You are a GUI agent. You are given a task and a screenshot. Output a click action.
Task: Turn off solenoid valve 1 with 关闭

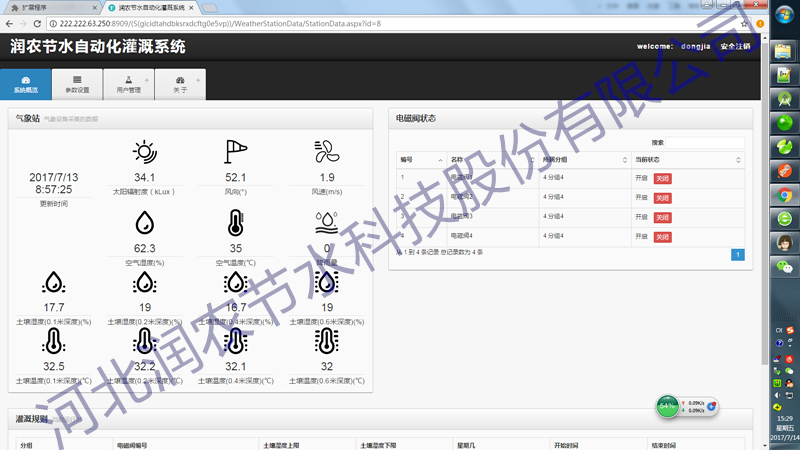[x=662, y=178]
